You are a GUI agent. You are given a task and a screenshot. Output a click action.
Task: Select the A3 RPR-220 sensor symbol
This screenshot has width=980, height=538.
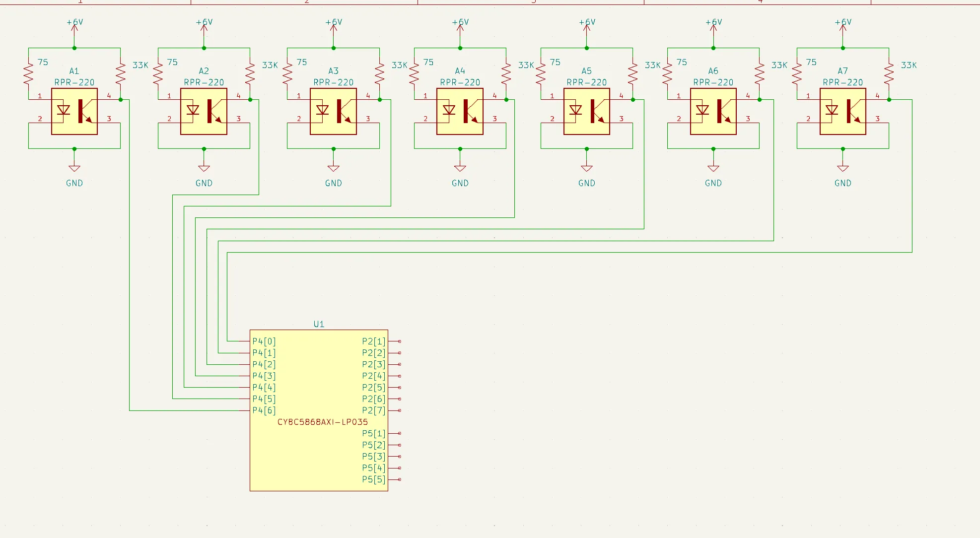coord(333,111)
